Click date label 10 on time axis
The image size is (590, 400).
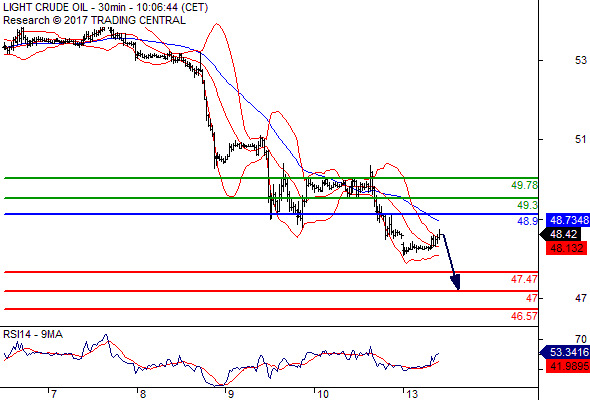pos(322,394)
